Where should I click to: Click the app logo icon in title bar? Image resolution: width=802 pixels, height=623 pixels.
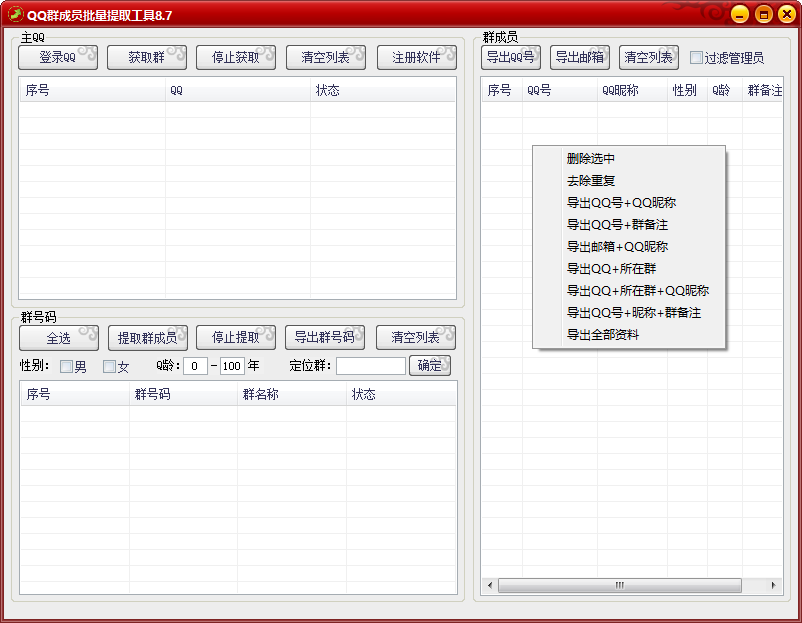[15, 14]
